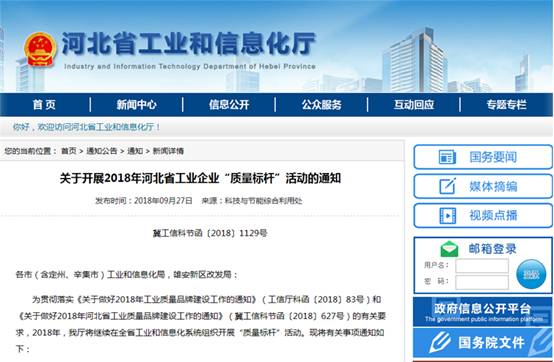The image size is (554, 362).
Task: Open the 互动回应 navigation item
Action: click(x=414, y=105)
